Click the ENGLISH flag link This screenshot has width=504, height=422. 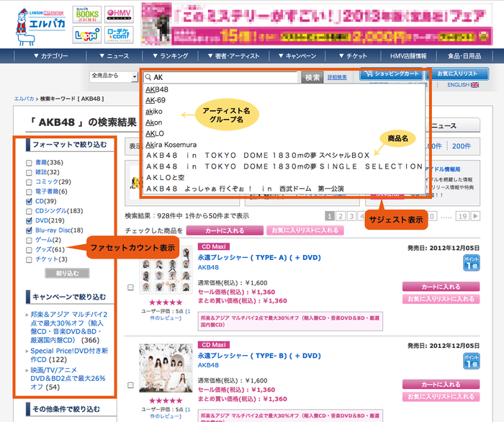pos(463,85)
